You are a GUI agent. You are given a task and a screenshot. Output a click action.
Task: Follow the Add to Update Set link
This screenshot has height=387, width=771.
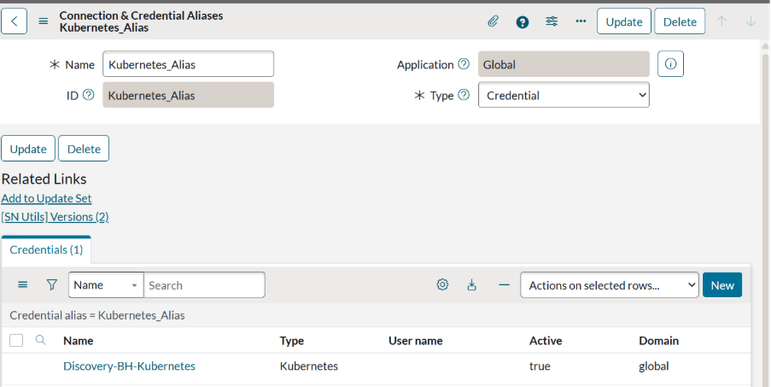click(46, 199)
